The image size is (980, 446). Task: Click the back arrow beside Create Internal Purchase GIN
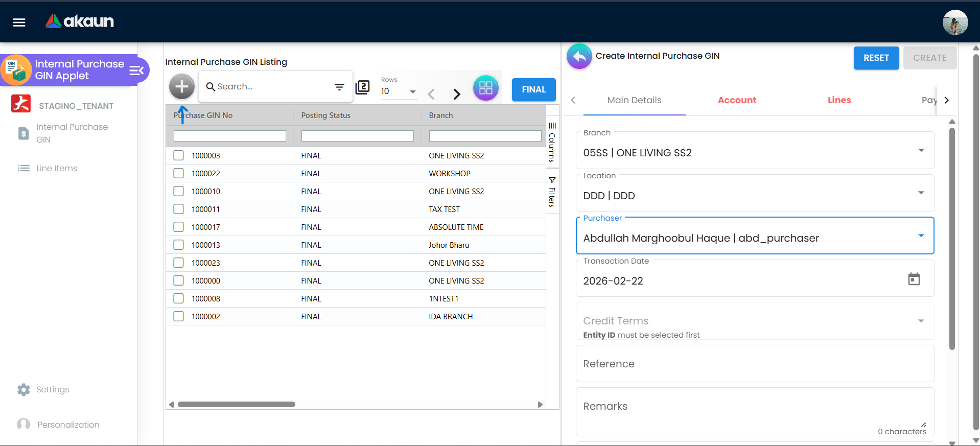point(579,56)
